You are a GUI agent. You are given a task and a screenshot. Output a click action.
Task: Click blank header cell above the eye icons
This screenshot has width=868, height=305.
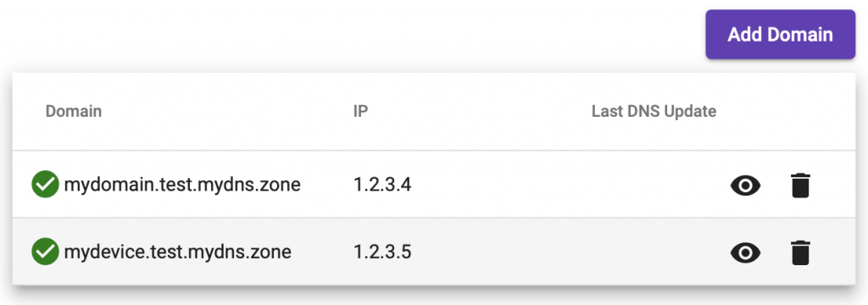pyautogui.click(x=745, y=111)
